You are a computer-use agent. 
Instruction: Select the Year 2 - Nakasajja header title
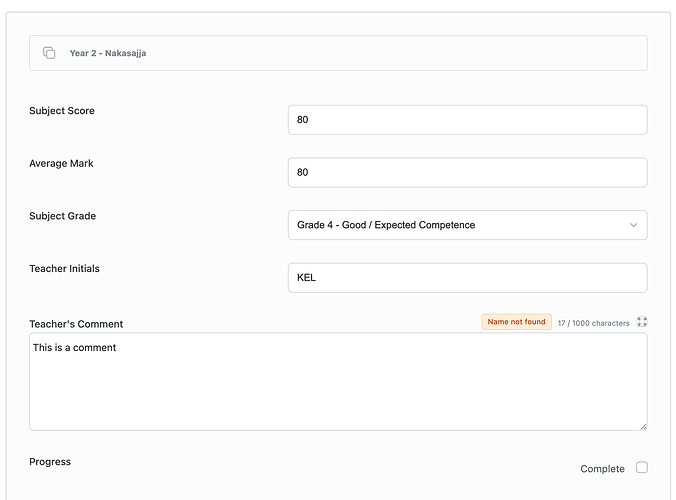(x=107, y=53)
